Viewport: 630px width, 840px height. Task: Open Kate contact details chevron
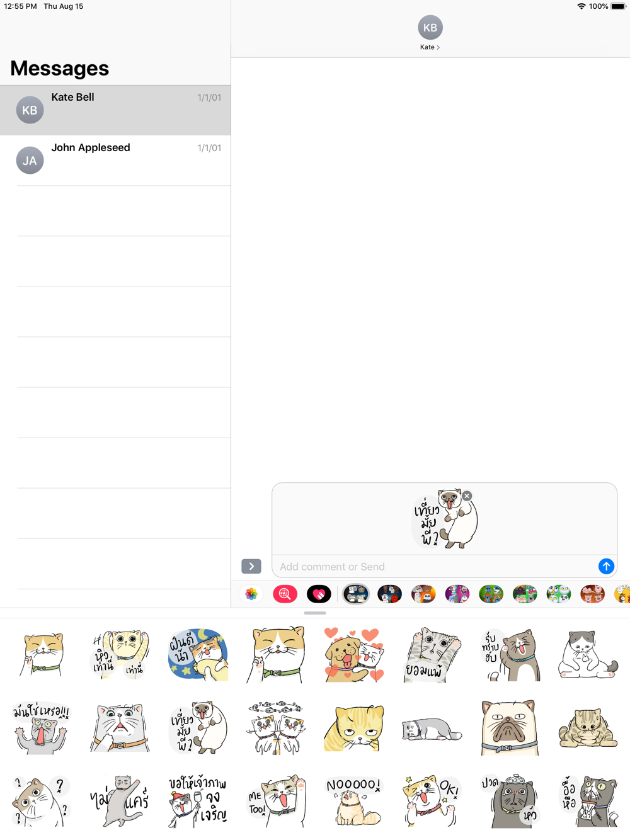(x=430, y=47)
